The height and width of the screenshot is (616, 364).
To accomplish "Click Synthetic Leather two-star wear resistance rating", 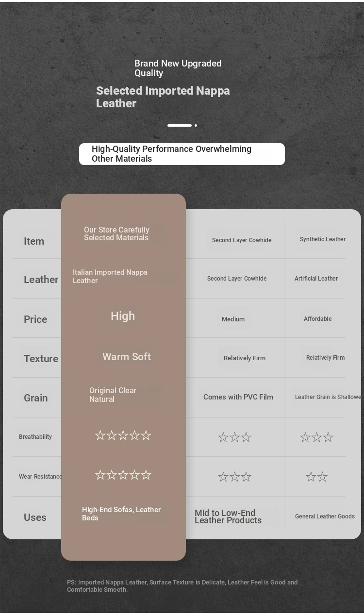I will tap(316, 477).
